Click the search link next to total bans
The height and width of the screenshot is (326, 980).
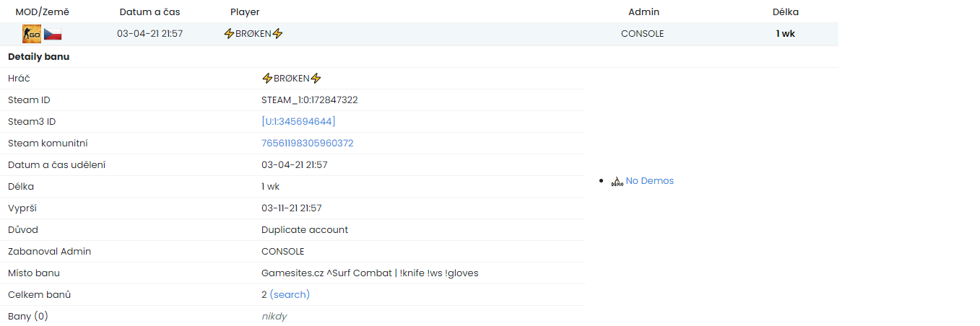[290, 295]
